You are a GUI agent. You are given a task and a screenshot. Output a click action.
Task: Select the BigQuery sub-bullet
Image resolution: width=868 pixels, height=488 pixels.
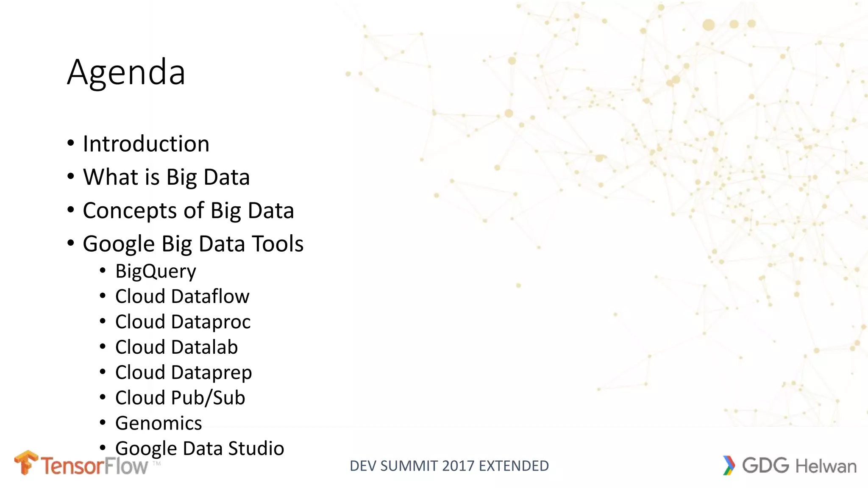tap(156, 272)
